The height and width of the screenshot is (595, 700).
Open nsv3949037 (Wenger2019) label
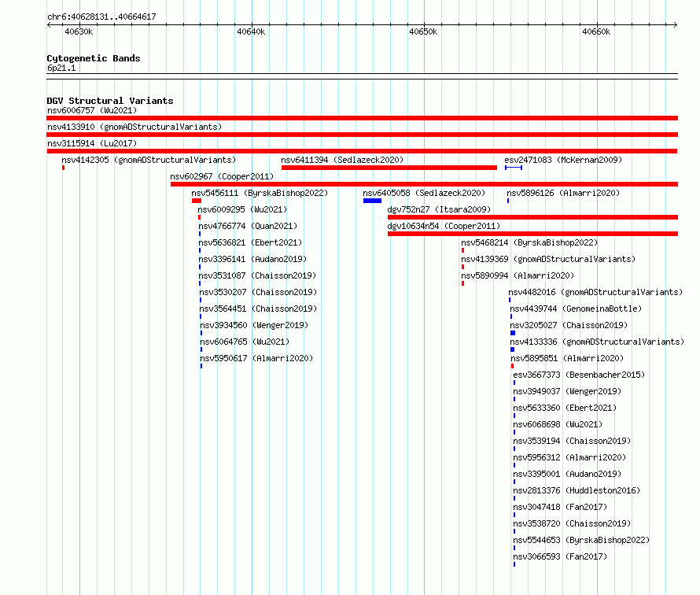click(x=567, y=391)
